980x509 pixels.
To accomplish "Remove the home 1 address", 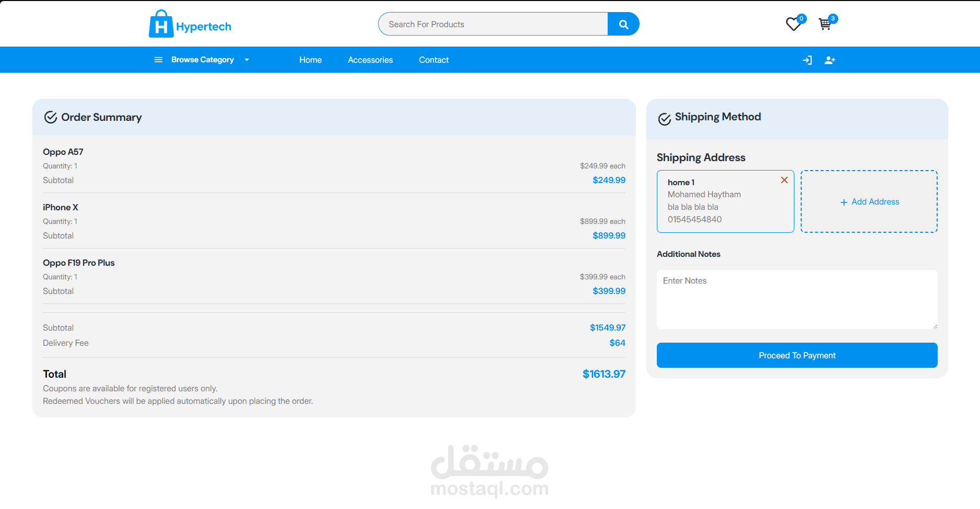I will tap(784, 180).
